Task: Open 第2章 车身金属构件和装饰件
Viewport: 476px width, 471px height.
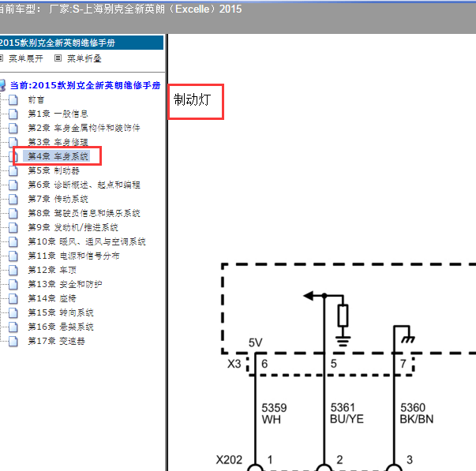Action: (x=84, y=128)
